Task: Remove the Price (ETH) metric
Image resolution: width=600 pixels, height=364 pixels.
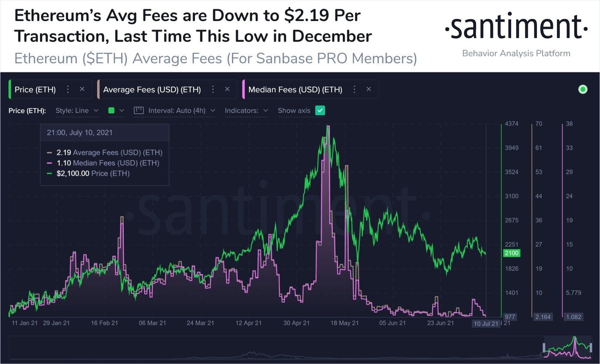Action: pyautogui.click(x=82, y=89)
